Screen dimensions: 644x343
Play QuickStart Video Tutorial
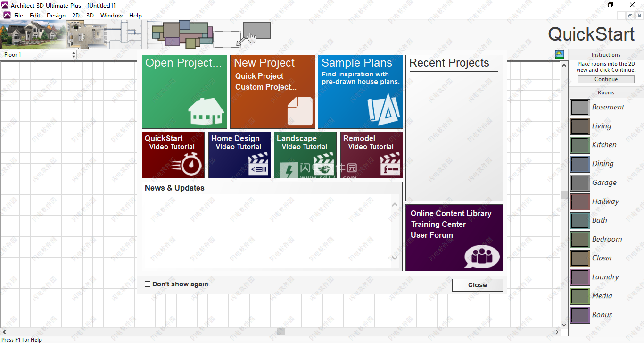tap(173, 155)
